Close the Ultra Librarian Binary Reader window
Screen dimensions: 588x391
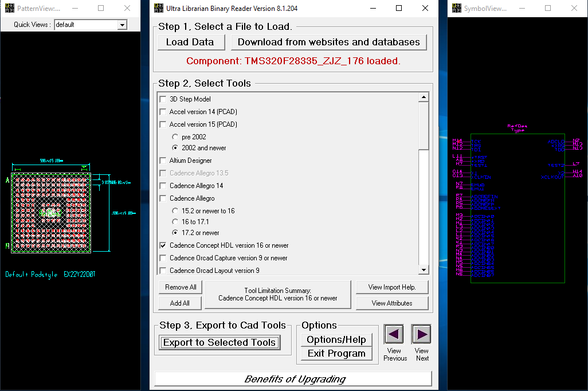(x=425, y=8)
